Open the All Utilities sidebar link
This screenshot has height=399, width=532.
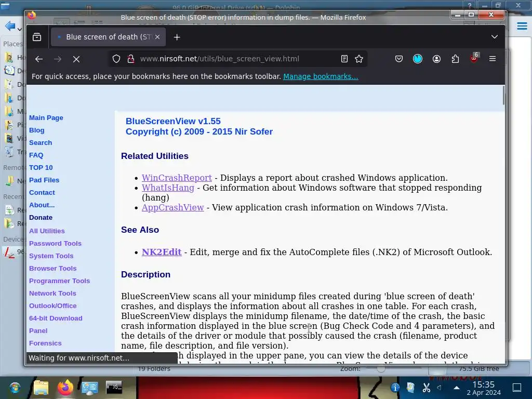47,231
